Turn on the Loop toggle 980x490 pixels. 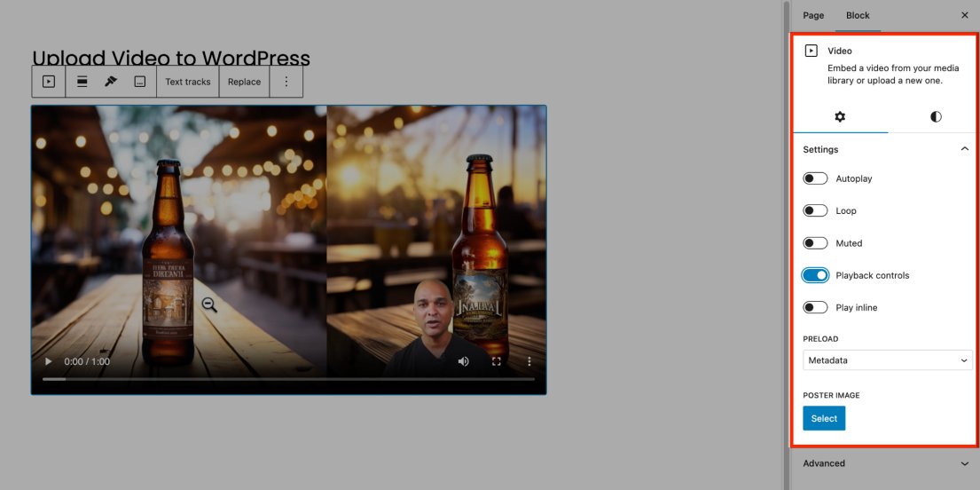coord(815,211)
